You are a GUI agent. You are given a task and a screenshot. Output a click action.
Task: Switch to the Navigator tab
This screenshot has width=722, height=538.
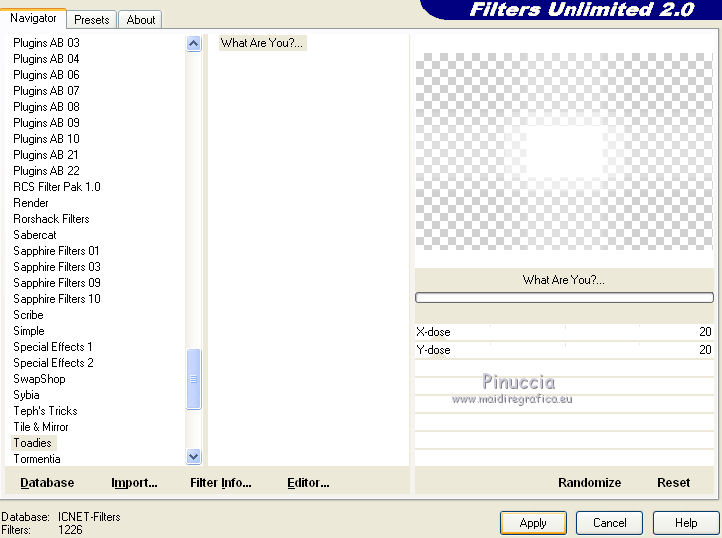click(x=33, y=18)
